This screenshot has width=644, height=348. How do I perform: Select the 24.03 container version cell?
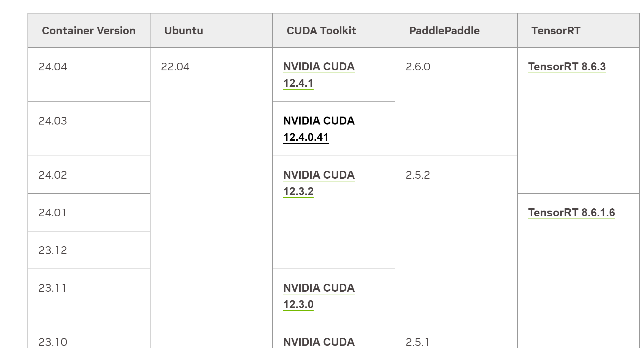tap(89, 129)
